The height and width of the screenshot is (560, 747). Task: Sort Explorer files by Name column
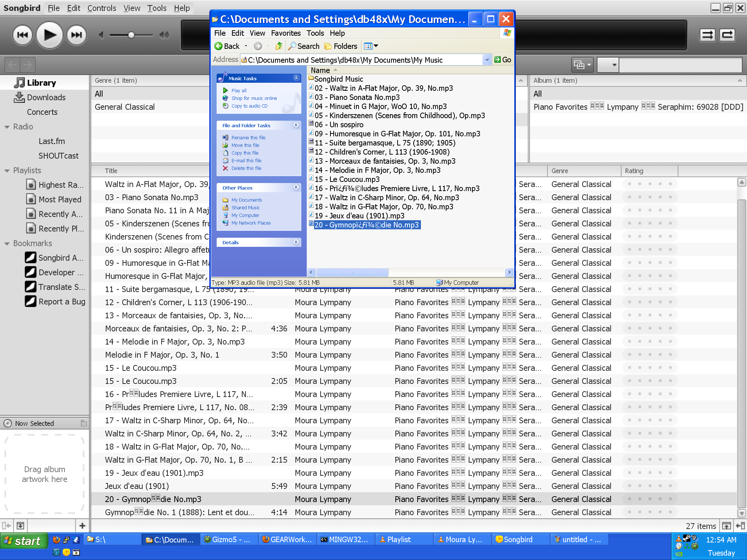click(x=320, y=70)
